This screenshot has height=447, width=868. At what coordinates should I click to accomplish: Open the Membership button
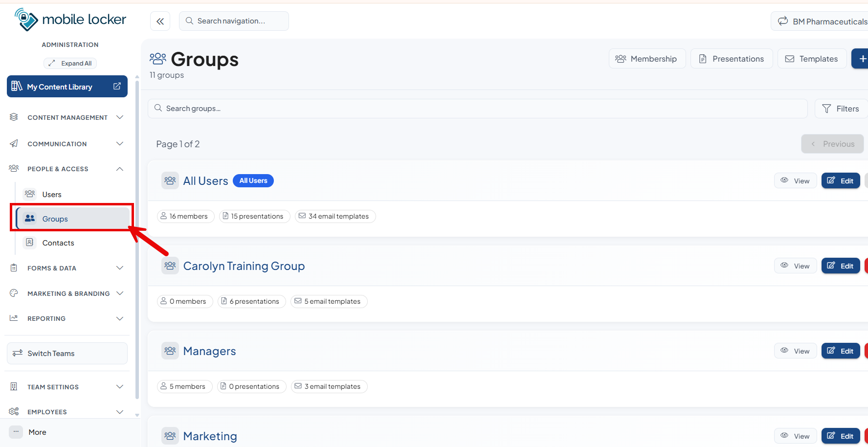coord(647,59)
